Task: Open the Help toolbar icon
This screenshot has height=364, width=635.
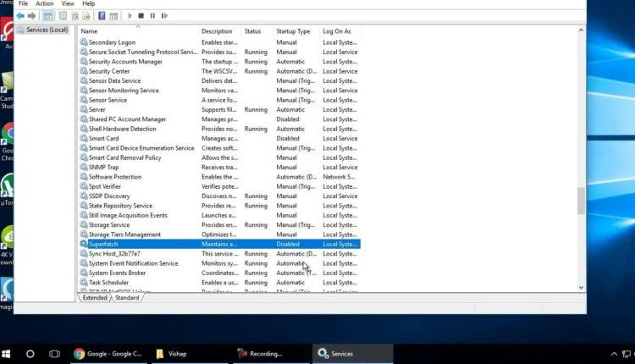Action: coord(102,16)
